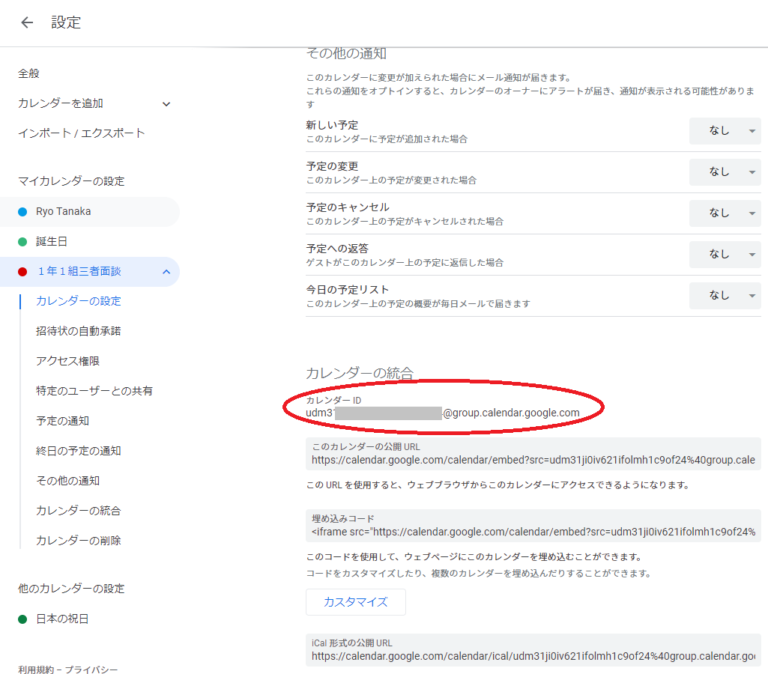Open 今日の予定リスト notification dropdown
This screenshot has width=768, height=674.
724,295
